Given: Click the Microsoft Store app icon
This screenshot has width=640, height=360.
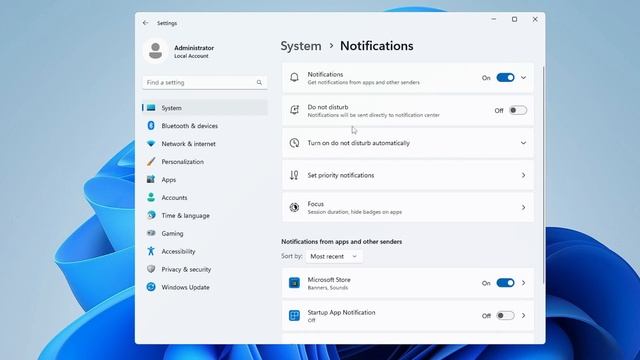Looking at the screenshot, I should pyautogui.click(x=294, y=283).
